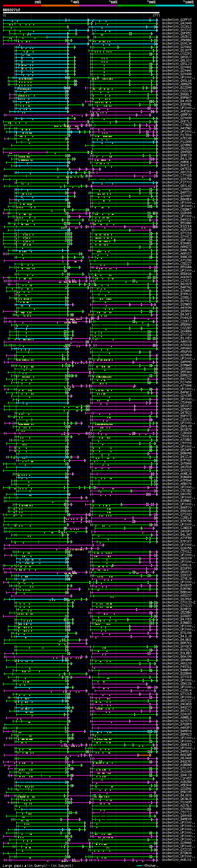Select the UniRef100_Q4TES1 label

point(177,169)
